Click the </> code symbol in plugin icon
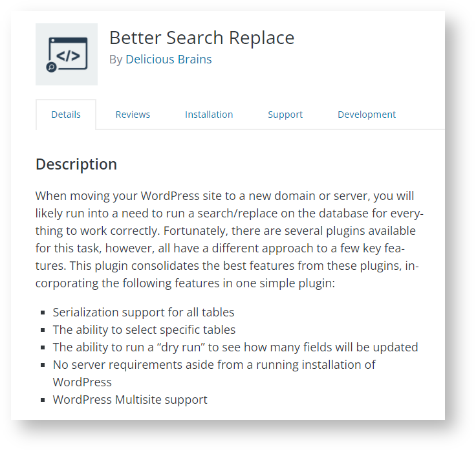The image size is (476, 451). click(68, 56)
